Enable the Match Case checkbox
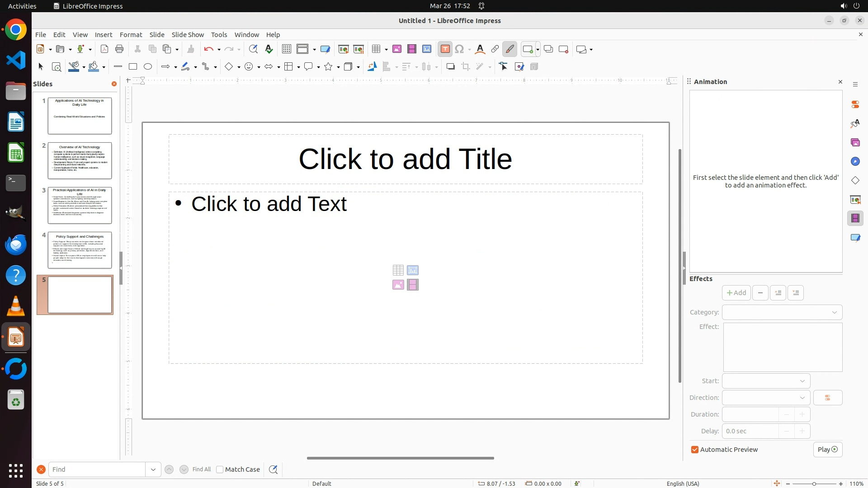 tap(220, 469)
